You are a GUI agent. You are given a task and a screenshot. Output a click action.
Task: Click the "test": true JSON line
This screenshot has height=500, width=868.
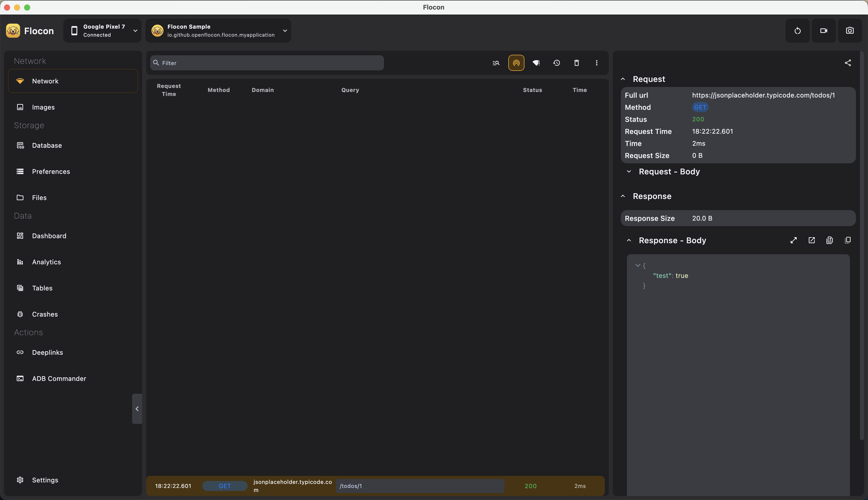click(x=670, y=275)
